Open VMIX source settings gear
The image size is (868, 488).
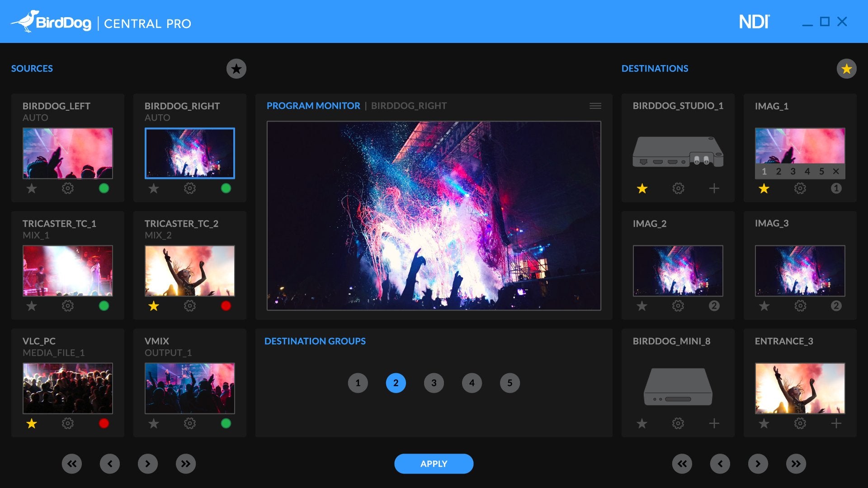click(x=190, y=423)
